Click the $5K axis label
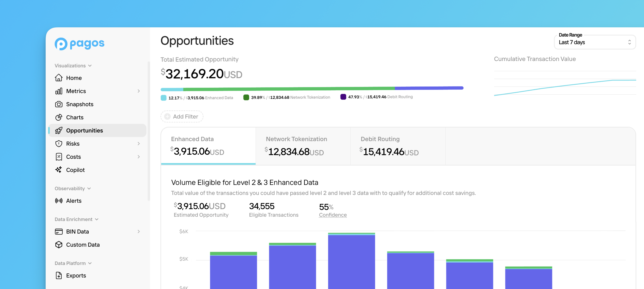This screenshot has width=644, height=289. 184,259
